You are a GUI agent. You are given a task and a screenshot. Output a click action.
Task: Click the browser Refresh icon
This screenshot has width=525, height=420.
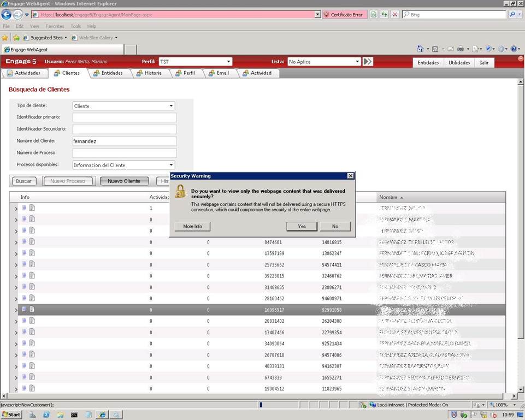tap(384, 15)
